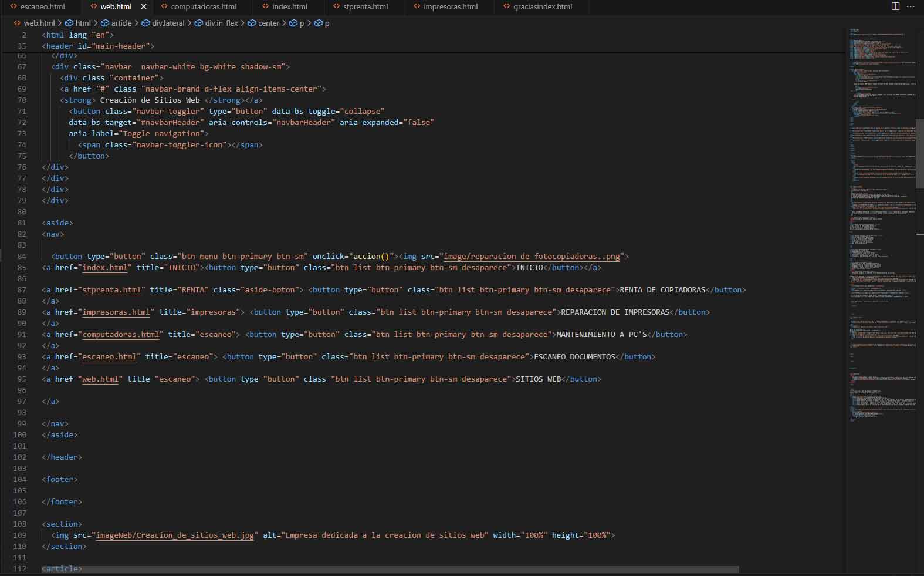
Task: Click the center breadcrumb cube icon
Action: pos(252,23)
